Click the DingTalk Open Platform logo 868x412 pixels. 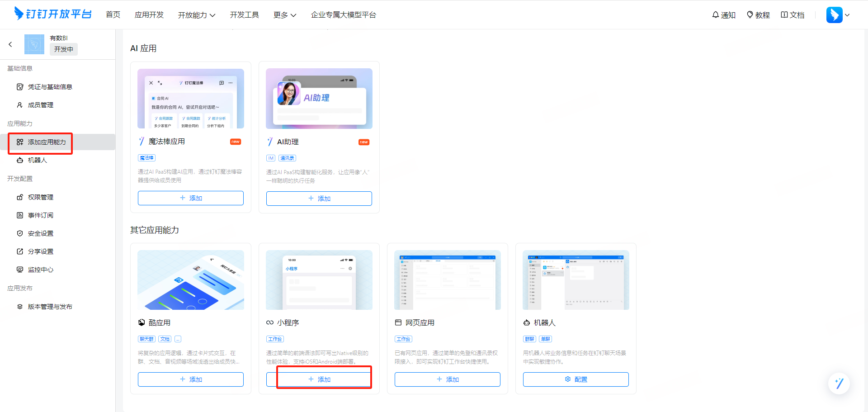(53, 14)
